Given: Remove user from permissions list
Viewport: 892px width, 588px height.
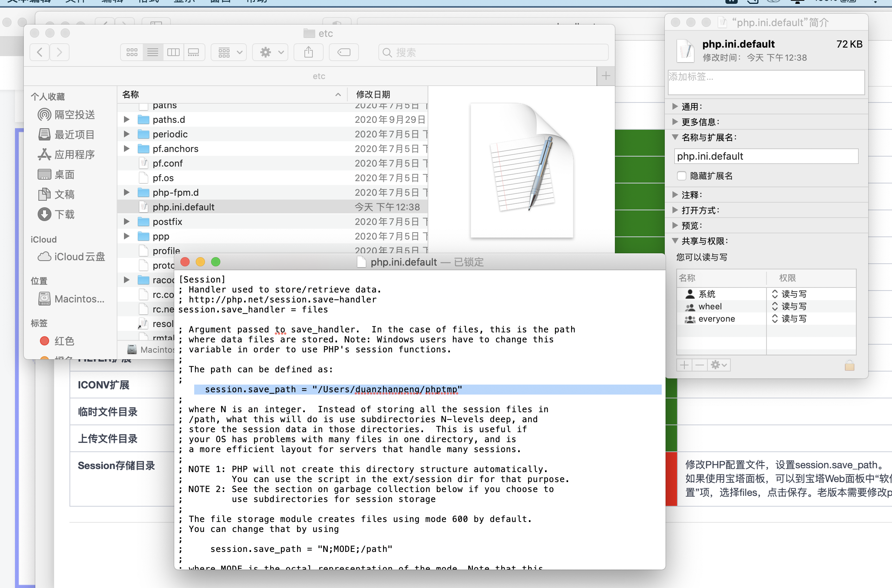Looking at the screenshot, I should [x=700, y=365].
